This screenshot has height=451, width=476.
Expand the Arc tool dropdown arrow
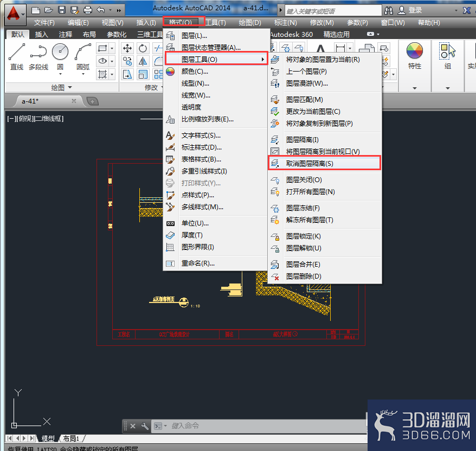[x=83, y=74]
